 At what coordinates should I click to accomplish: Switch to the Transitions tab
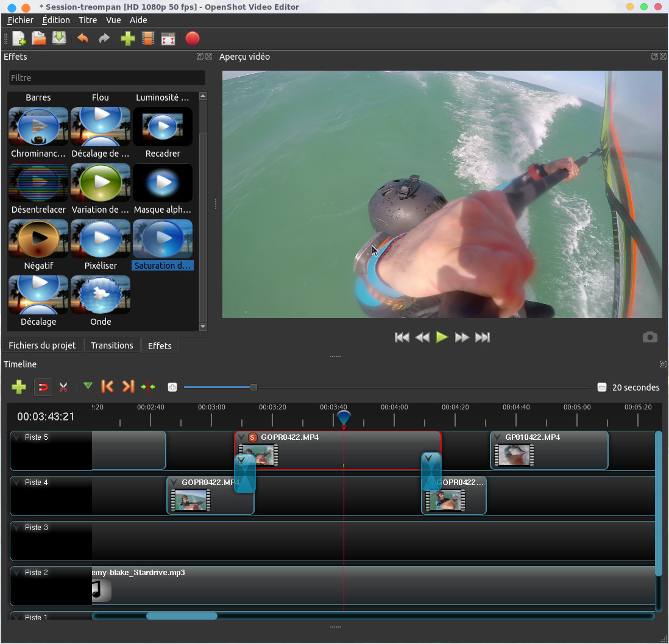pyautogui.click(x=111, y=345)
